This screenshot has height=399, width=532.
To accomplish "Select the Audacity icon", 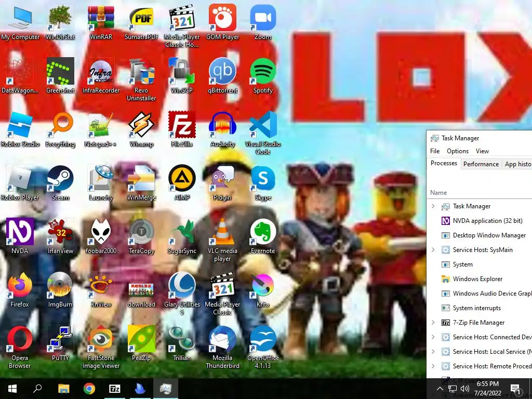I will (222, 129).
